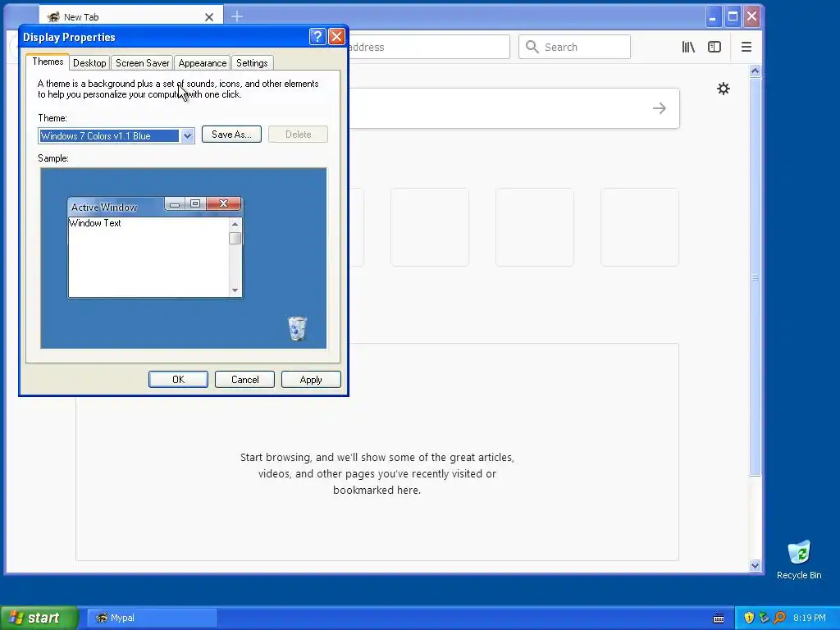This screenshot has width=840, height=630.
Task: Open the hamburger menu in Mypal
Action: click(746, 47)
